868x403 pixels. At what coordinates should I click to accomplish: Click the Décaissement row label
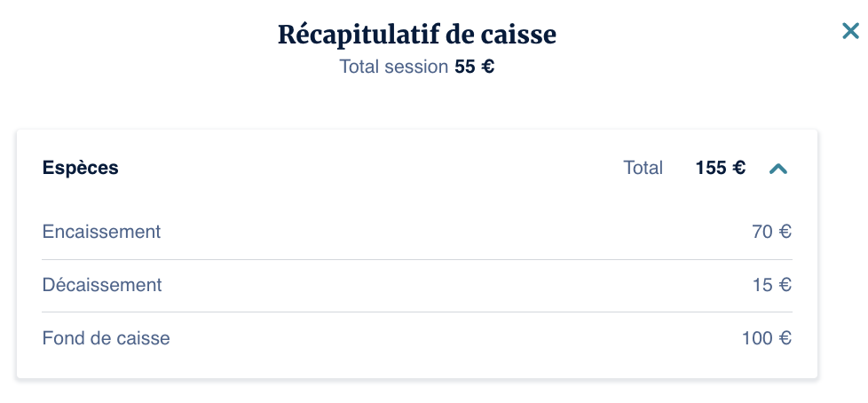pos(102,285)
